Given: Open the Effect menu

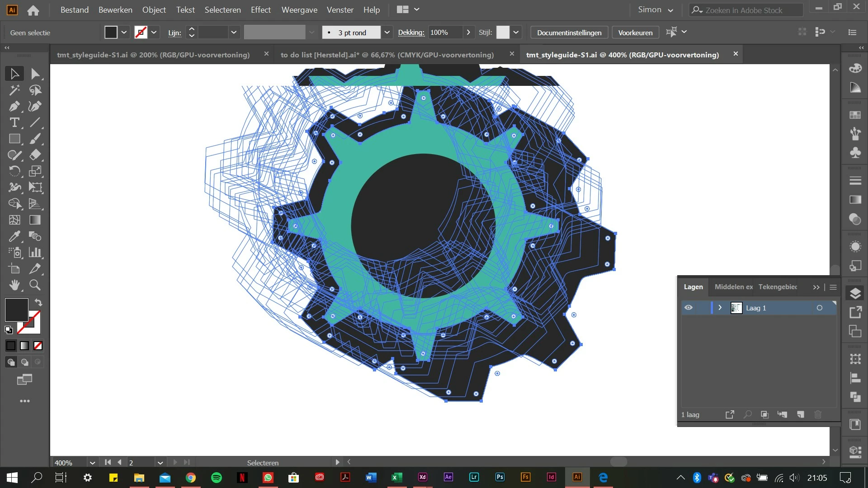Looking at the screenshot, I should pos(260,10).
